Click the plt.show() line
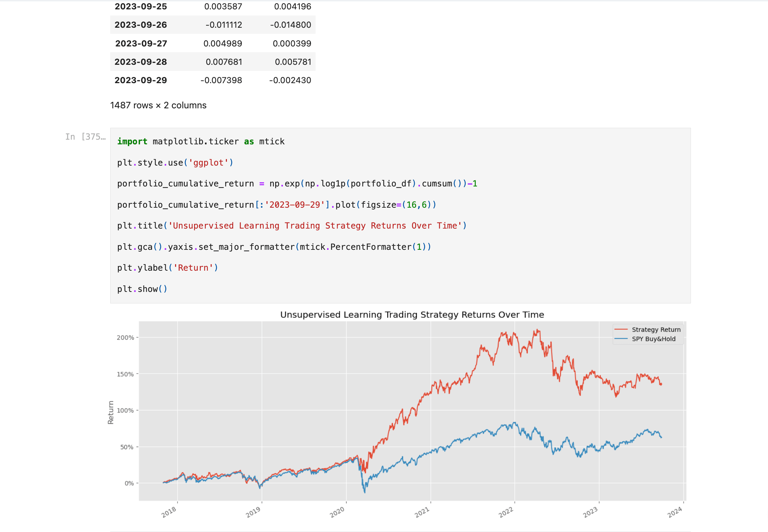Screen dimensions: 768x532 [x=142, y=289]
